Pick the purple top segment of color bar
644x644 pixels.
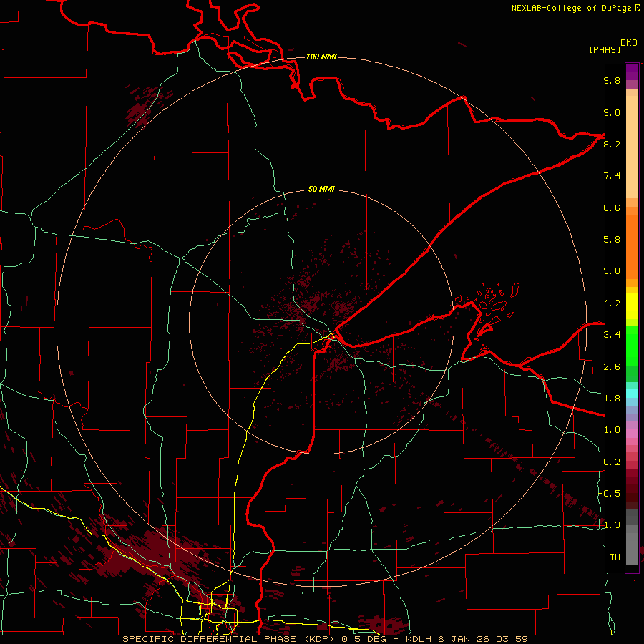point(632,72)
